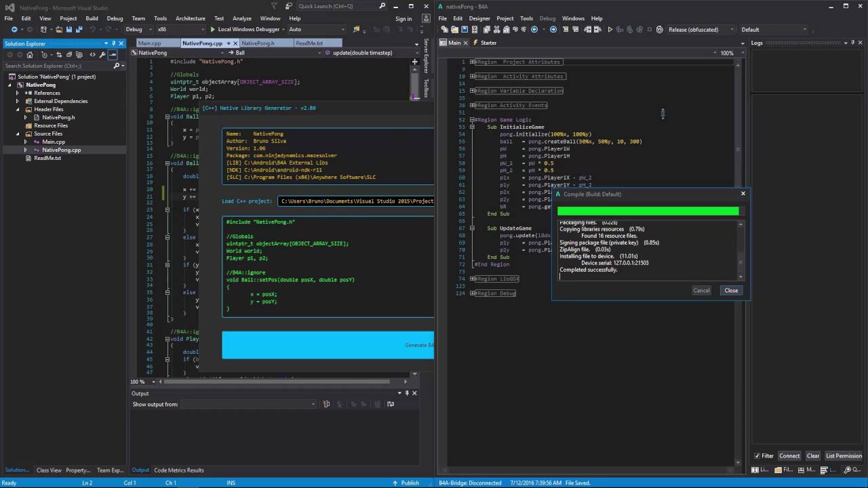Click Save icon in Visual Studio toolbar
This screenshot has width=868, height=488.
point(68,30)
